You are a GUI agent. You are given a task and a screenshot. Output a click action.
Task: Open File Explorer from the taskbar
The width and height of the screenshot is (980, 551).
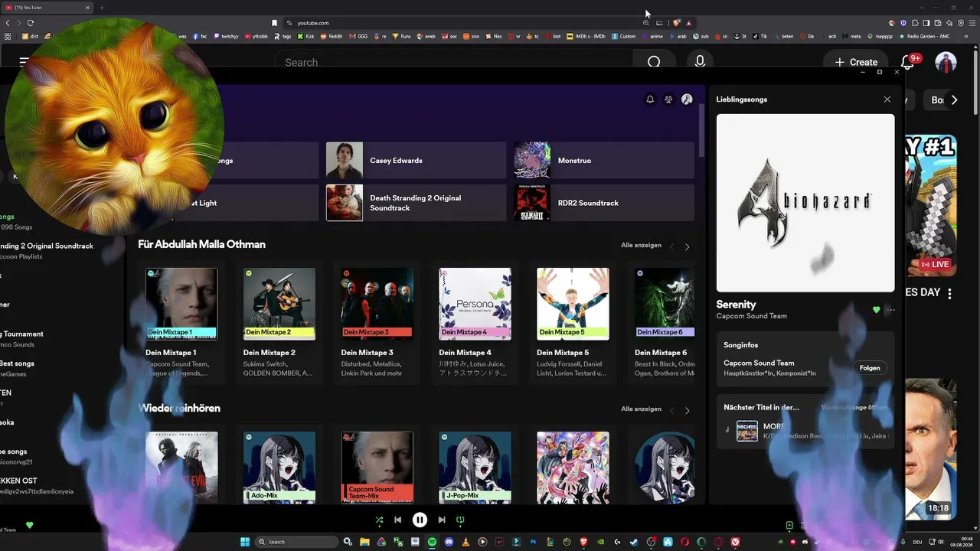pyautogui.click(x=364, y=542)
